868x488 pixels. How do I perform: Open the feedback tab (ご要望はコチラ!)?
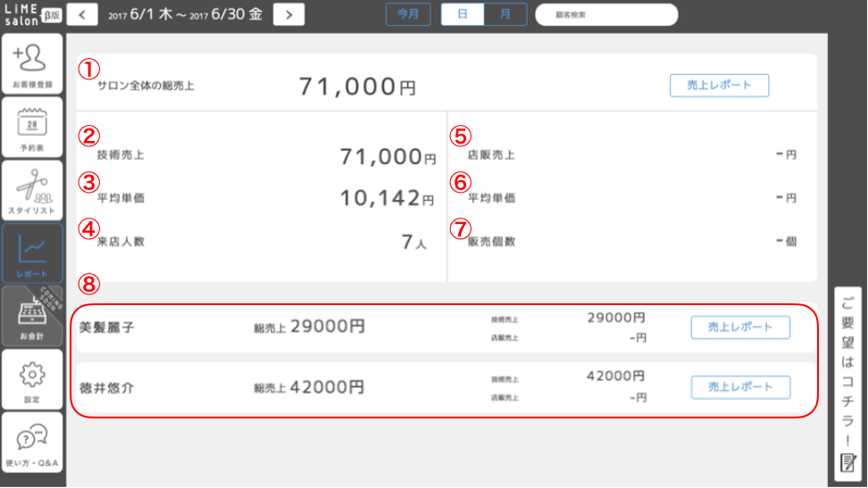(848, 384)
